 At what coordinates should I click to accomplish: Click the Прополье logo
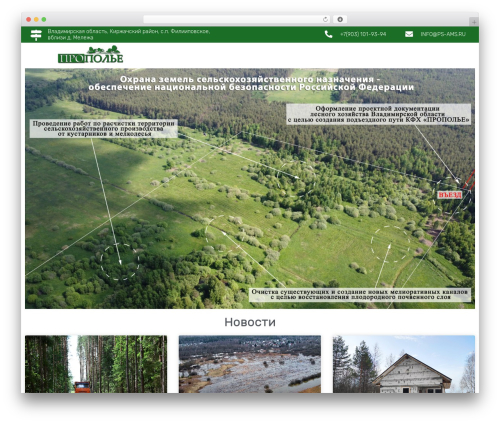point(91,54)
